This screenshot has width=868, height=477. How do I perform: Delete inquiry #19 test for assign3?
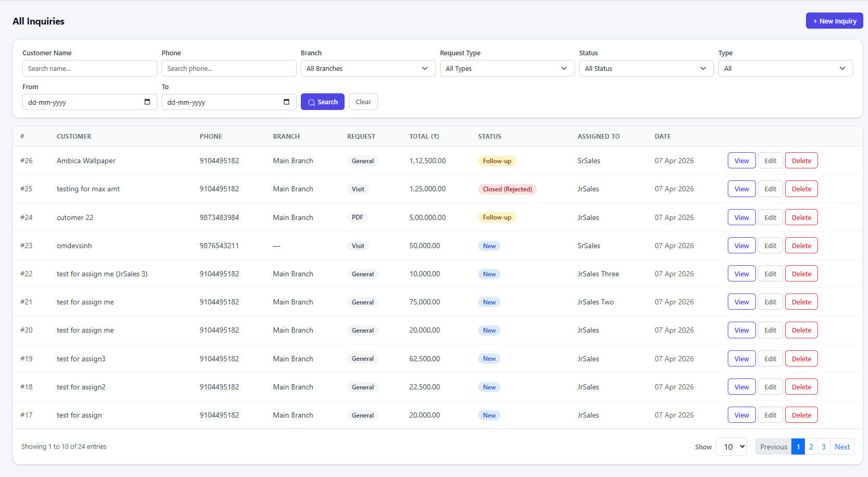pyautogui.click(x=801, y=359)
